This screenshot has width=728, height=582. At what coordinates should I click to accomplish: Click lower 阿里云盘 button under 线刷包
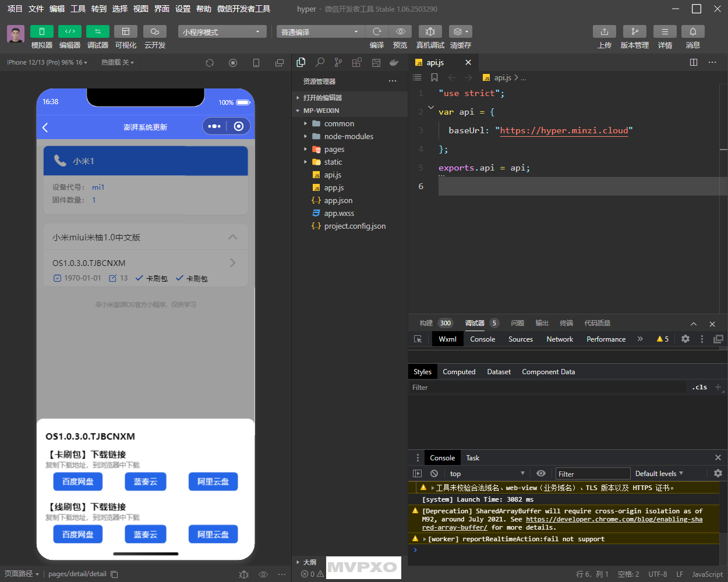tap(213, 534)
